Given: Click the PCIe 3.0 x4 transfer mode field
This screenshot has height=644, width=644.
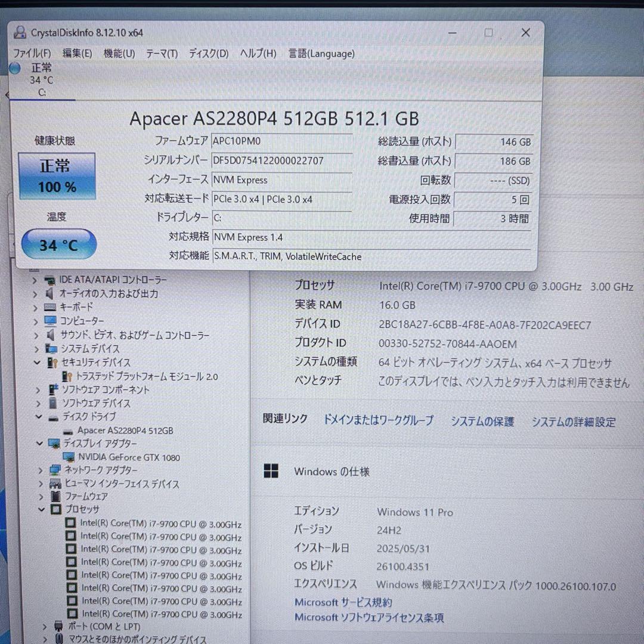Looking at the screenshot, I should coord(281,199).
